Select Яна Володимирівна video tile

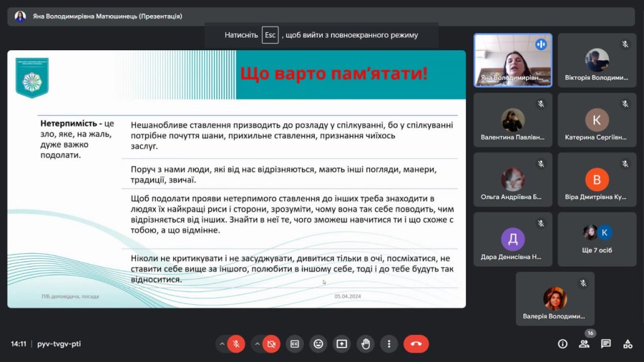(x=513, y=60)
